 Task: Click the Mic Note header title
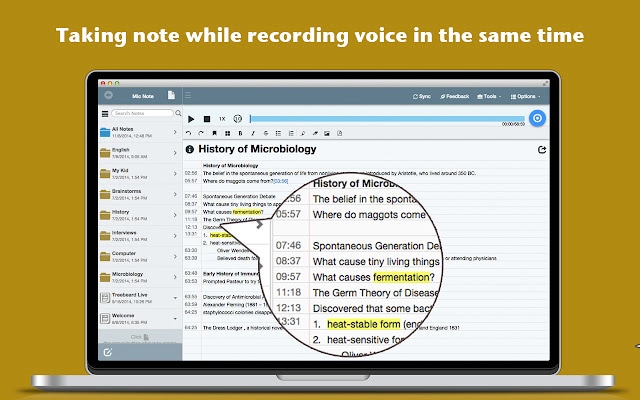pyautogui.click(x=143, y=96)
